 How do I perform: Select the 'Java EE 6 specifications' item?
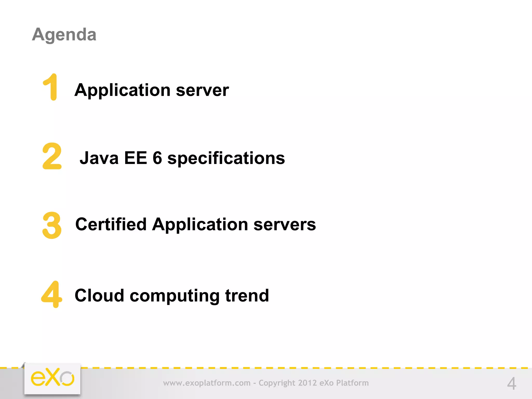182,158
